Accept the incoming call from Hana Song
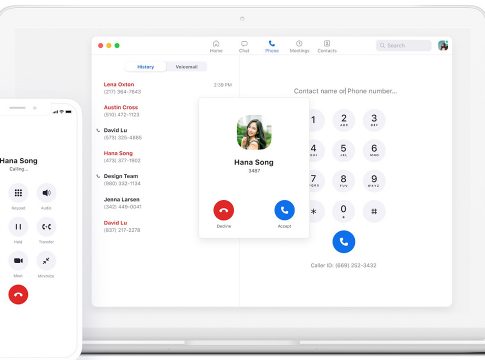This screenshot has width=485, height=360. [284, 210]
